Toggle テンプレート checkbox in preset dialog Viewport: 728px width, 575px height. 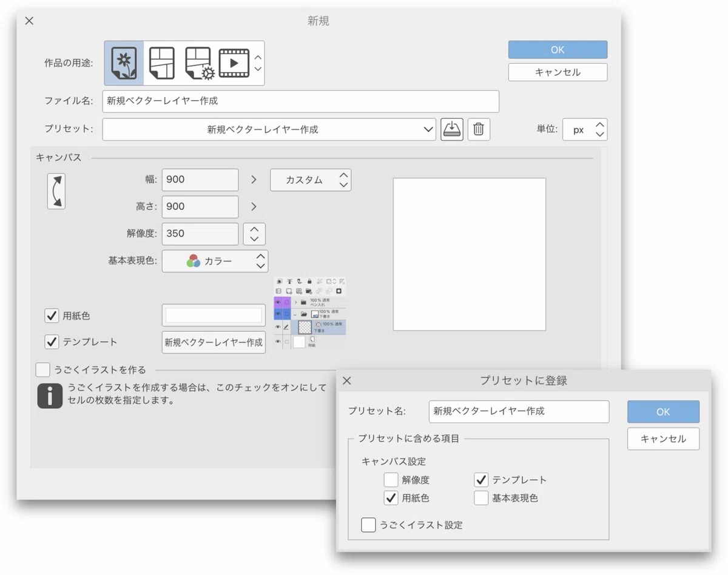pos(481,480)
